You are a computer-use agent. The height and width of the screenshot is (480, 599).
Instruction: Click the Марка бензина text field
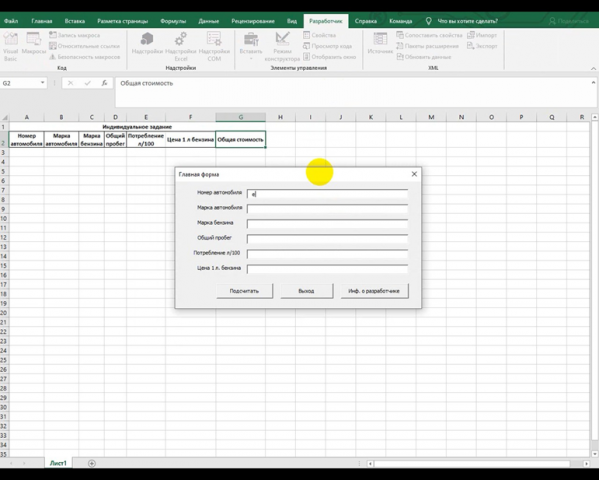click(327, 224)
